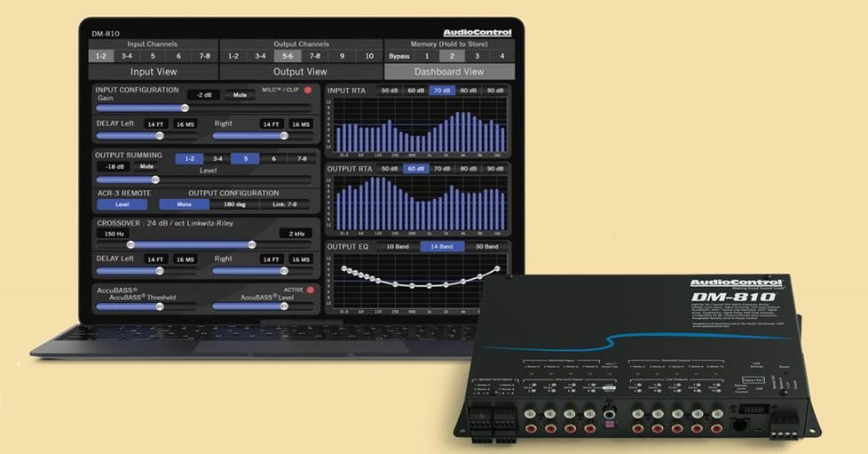Image resolution: width=868 pixels, height=454 pixels.
Task: Toggle Link: 7-8 output option
Action: pyautogui.click(x=285, y=204)
